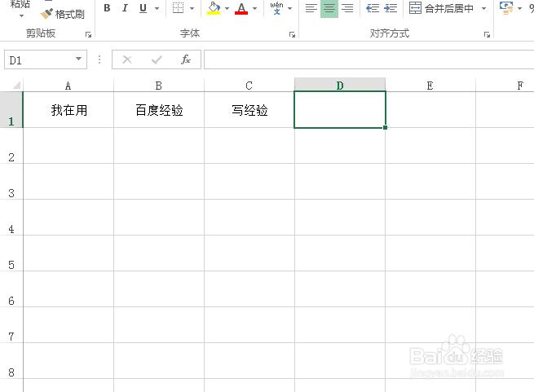Open Font settings dialog launcher
534x392 pixels.
[x=292, y=34]
